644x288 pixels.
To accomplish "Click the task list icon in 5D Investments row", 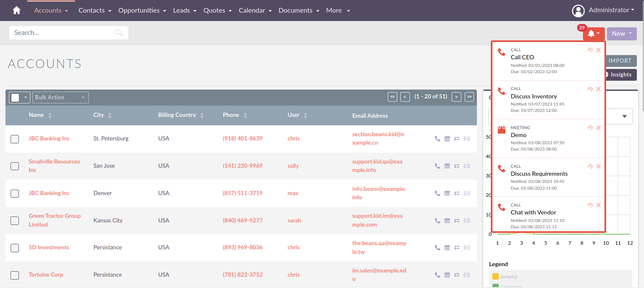I will [x=457, y=248].
